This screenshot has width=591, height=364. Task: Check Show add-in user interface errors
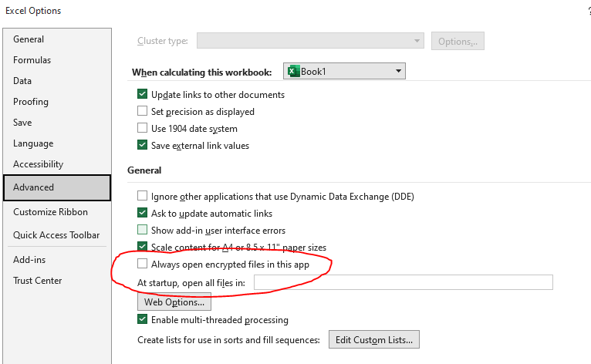tap(142, 230)
